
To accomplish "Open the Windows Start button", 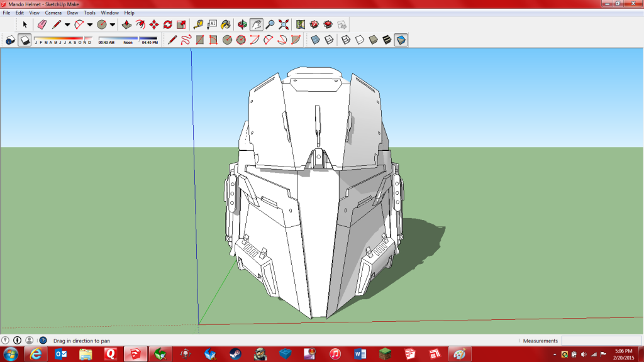I will click(x=11, y=354).
